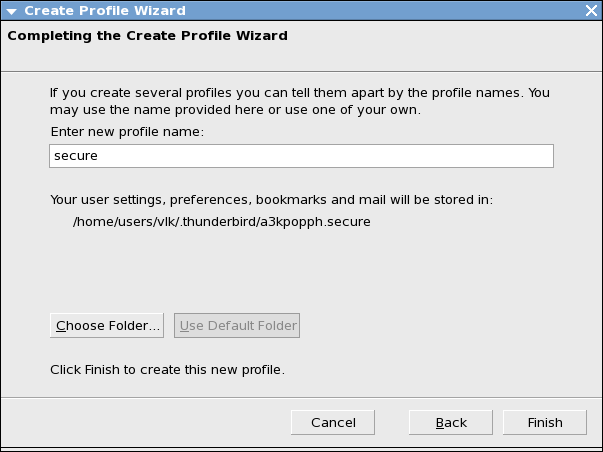Screen dimensions: 603x452
Task: Click the Completing the Create Profile Wizard heading
Action: pos(147,36)
